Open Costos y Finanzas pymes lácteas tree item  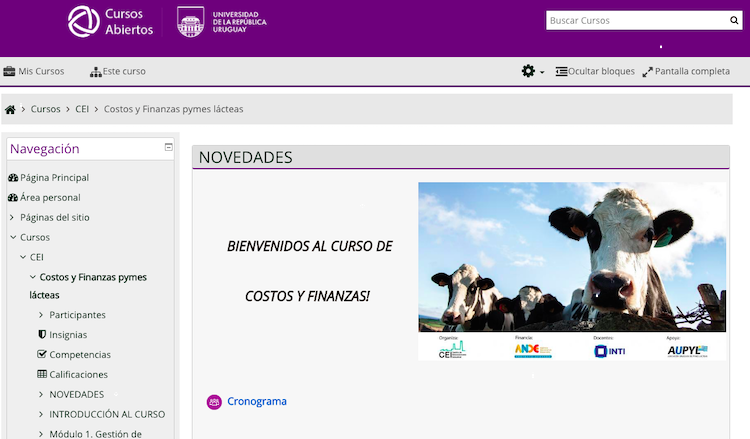[88, 286]
